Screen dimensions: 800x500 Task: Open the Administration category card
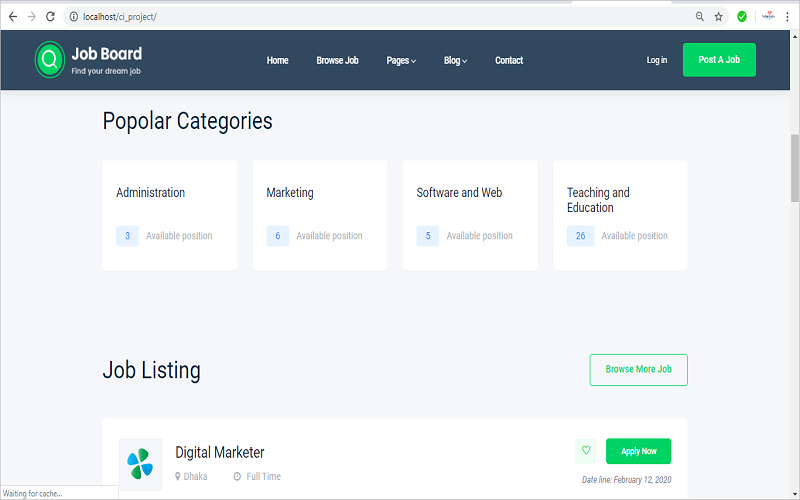click(169, 215)
